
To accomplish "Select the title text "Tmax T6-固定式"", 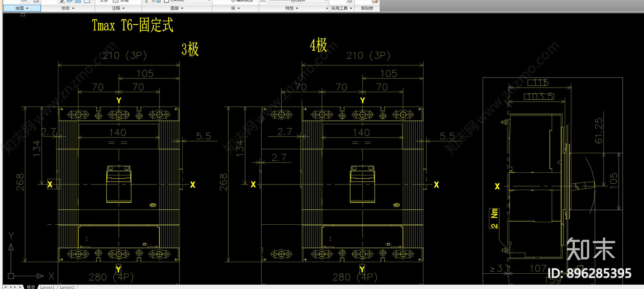I will pyautogui.click(x=132, y=25).
